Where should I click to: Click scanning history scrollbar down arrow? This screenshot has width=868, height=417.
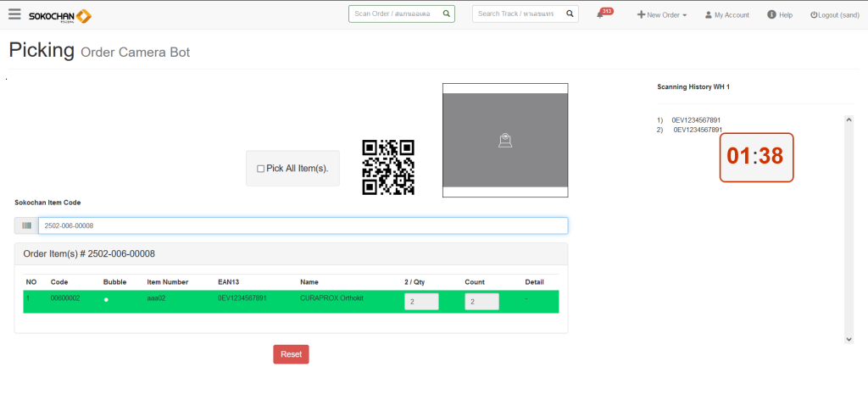click(x=849, y=339)
